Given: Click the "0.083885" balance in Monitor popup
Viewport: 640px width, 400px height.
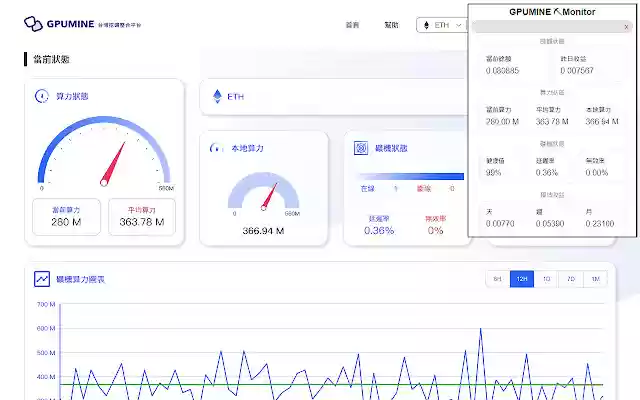Looking at the screenshot, I should coord(502,71).
